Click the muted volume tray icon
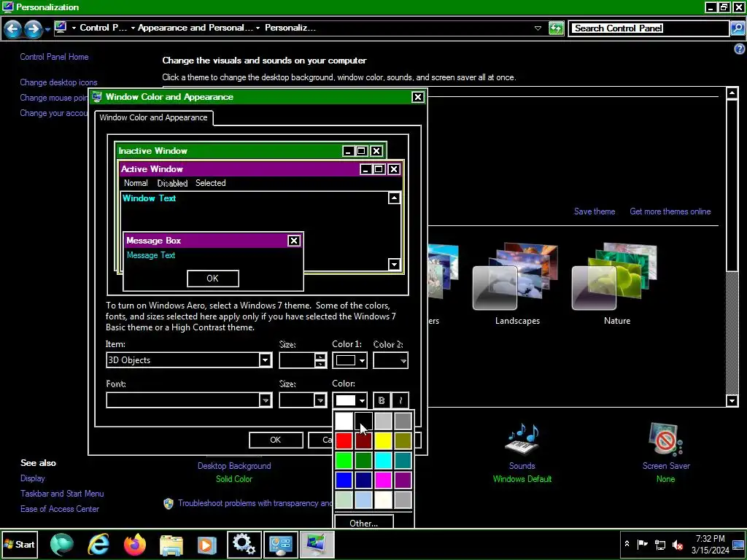The image size is (747, 560). click(x=677, y=544)
